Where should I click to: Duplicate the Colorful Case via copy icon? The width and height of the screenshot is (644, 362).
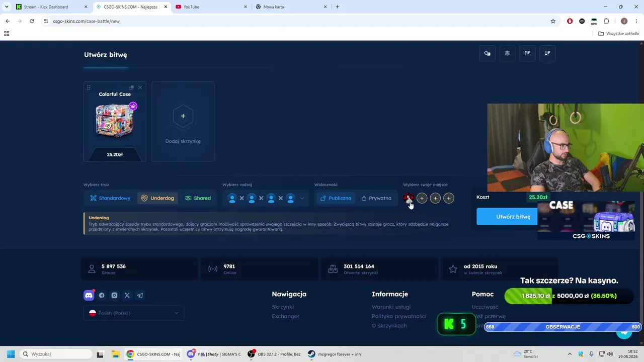[131, 87]
